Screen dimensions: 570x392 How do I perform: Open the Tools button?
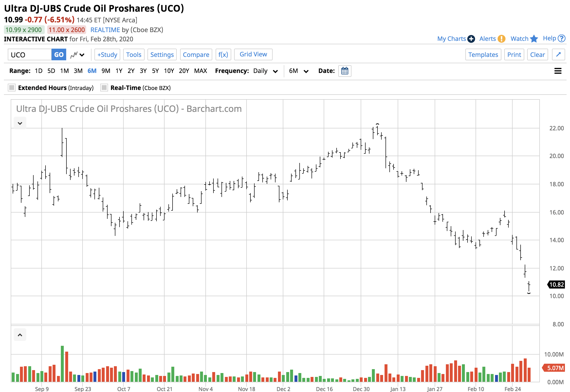134,54
